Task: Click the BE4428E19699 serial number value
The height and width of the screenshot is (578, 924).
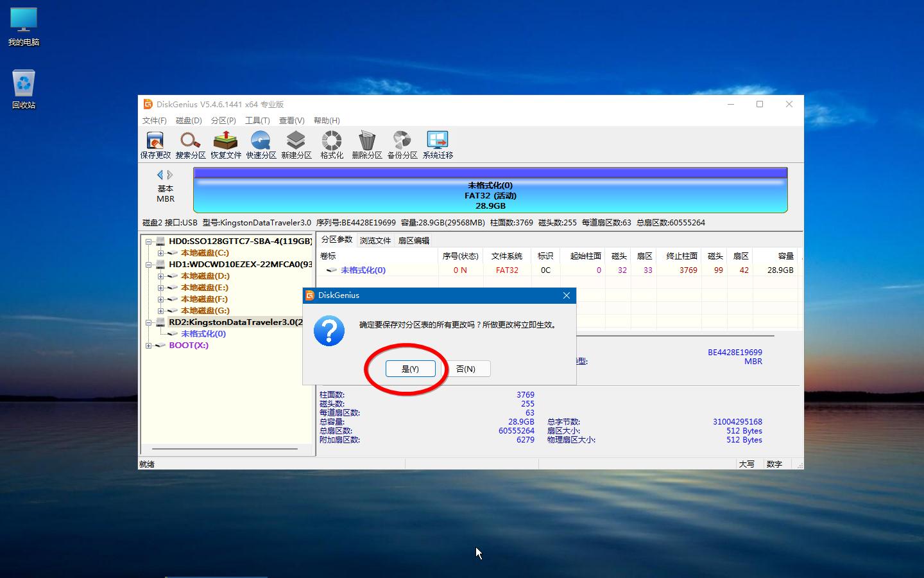Action: [735, 353]
